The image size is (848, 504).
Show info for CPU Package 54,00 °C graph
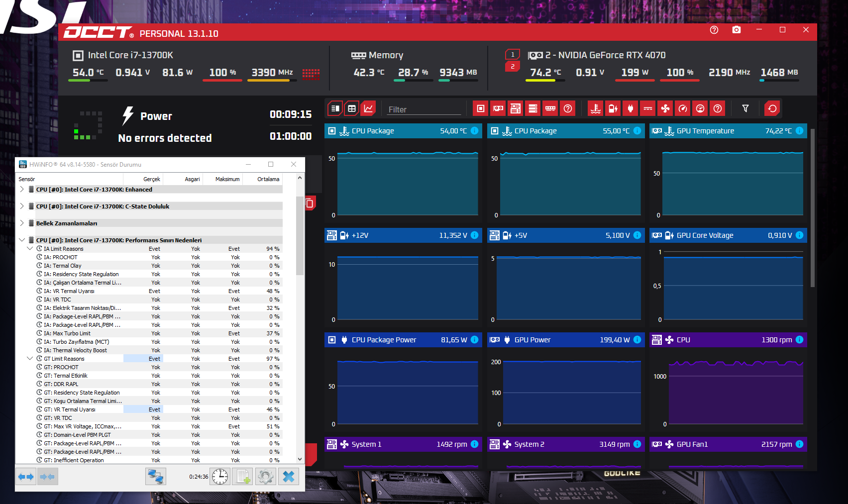click(x=475, y=131)
